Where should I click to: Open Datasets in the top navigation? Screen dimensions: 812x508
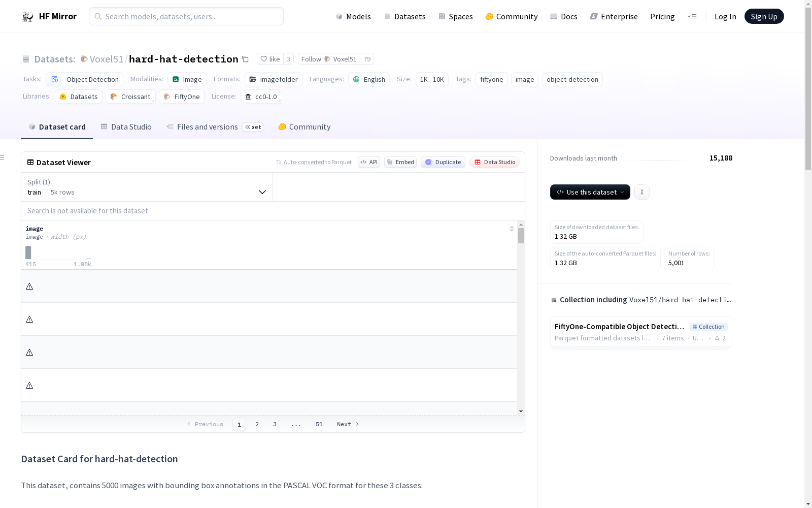(x=404, y=17)
